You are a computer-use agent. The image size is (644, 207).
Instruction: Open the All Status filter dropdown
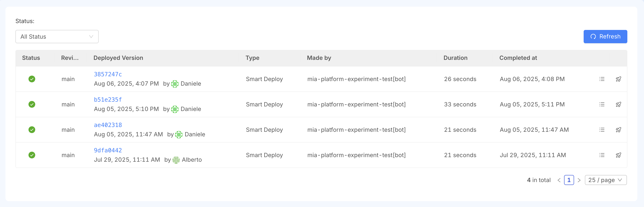[57, 37]
